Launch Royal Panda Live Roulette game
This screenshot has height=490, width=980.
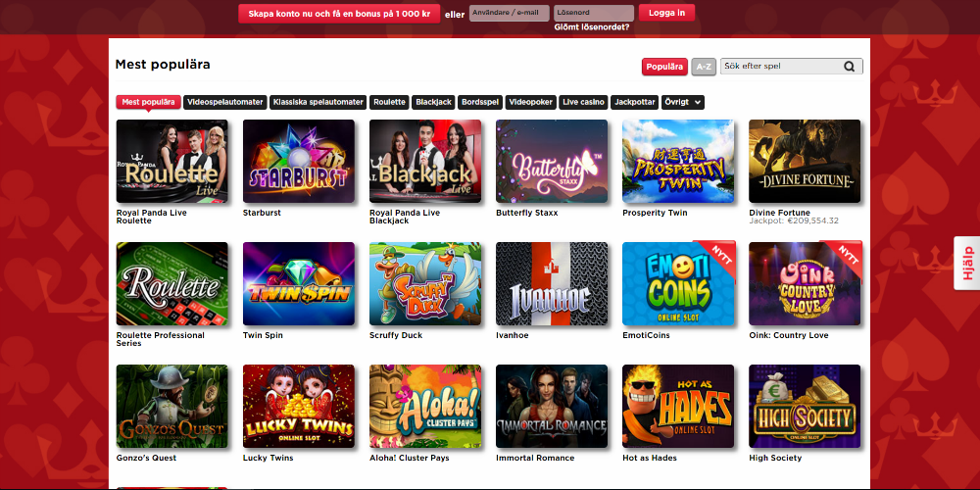171,162
